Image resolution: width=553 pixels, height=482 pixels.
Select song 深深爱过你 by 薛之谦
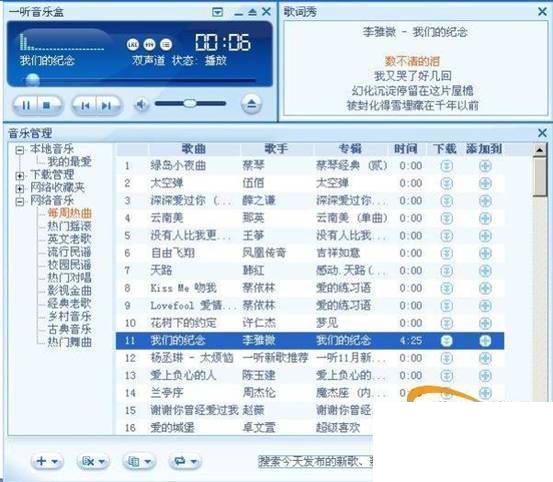tap(310, 201)
